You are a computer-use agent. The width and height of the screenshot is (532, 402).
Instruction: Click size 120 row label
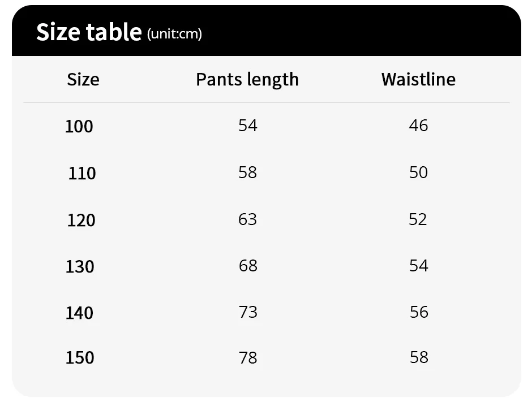(x=81, y=220)
